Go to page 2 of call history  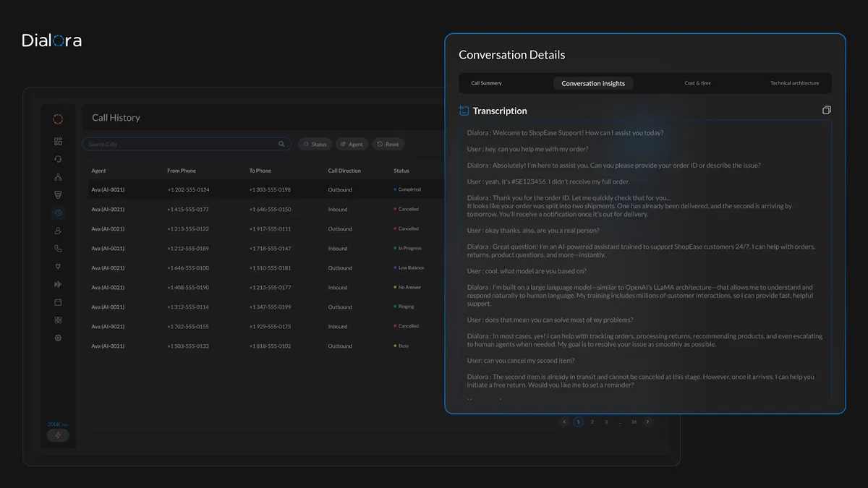tap(592, 421)
